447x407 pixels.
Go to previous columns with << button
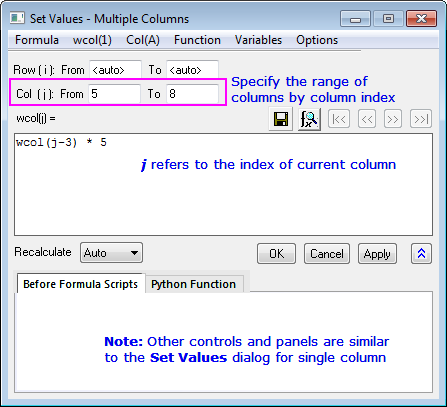tap(367, 119)
